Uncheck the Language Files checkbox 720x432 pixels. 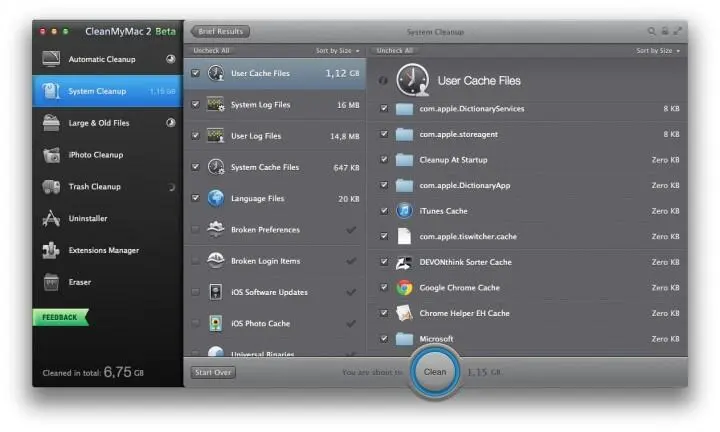(x=196, y=198)
